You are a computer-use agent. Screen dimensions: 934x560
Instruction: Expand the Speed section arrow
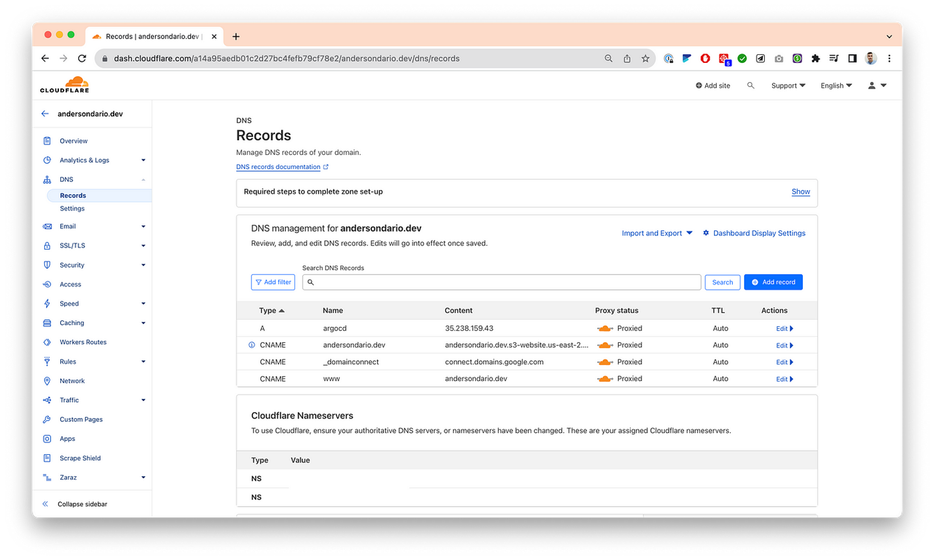[143, 303]
